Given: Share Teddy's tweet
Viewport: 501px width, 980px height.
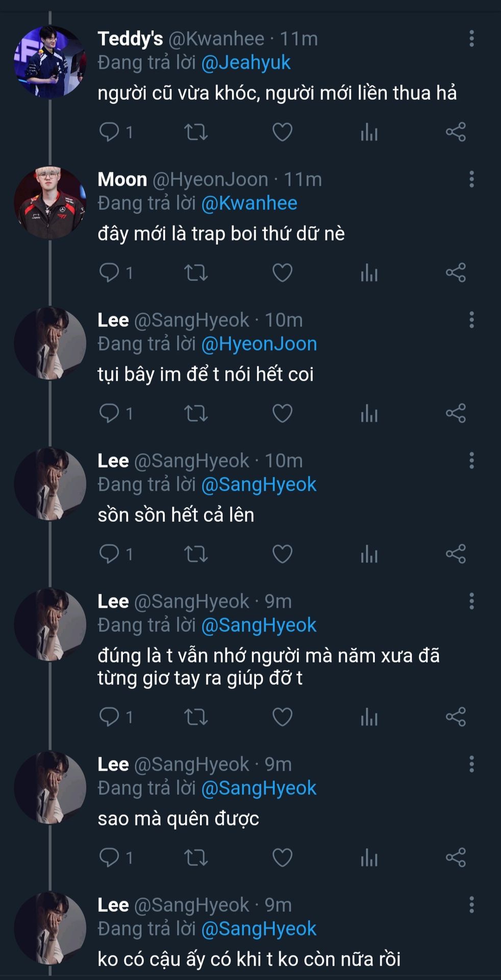Looking at the screenshot, I should pyautogui.click(x=456, y=132).
